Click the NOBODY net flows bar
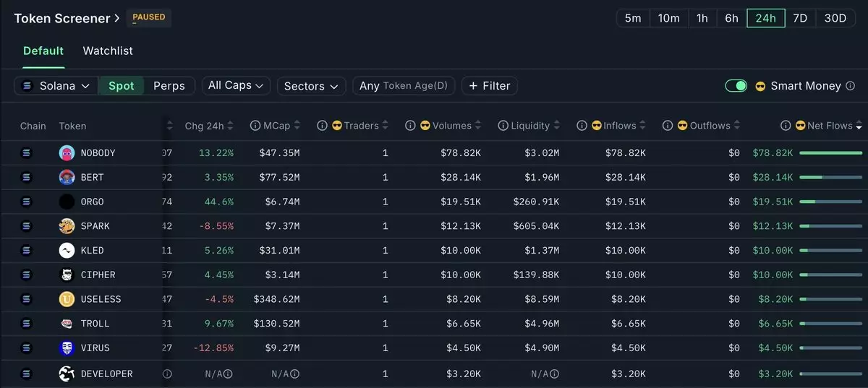 click(x=830, y=153)
